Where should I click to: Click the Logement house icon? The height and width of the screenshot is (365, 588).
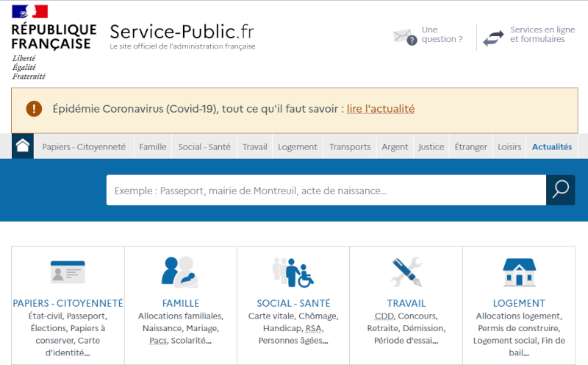point(519,272)
